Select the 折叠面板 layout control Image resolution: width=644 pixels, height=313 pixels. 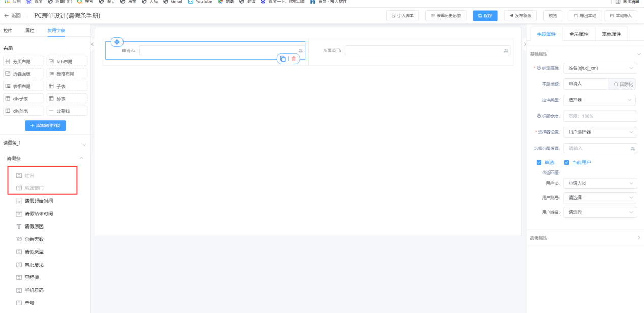point(24,74)
